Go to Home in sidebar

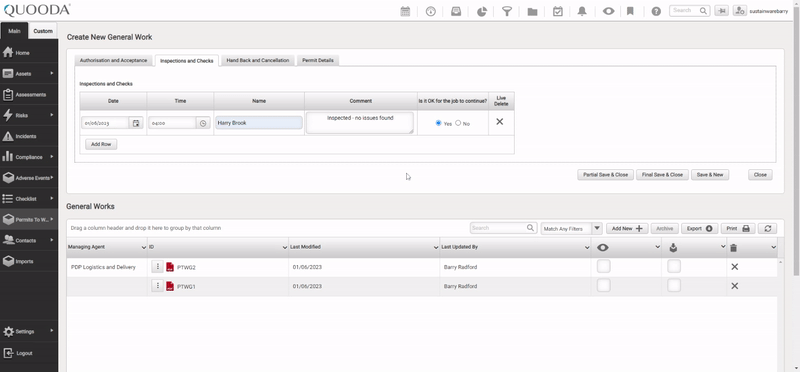pos(29,53)
